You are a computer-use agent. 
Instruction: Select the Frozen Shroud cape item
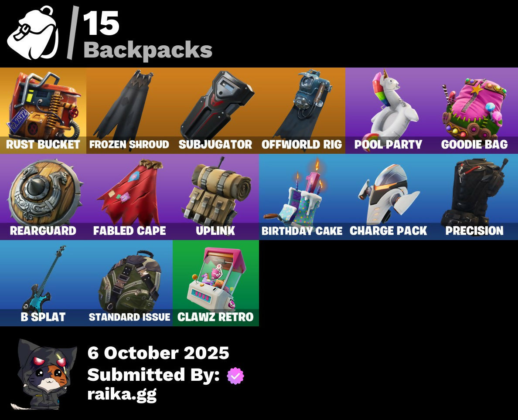point(129,111)
